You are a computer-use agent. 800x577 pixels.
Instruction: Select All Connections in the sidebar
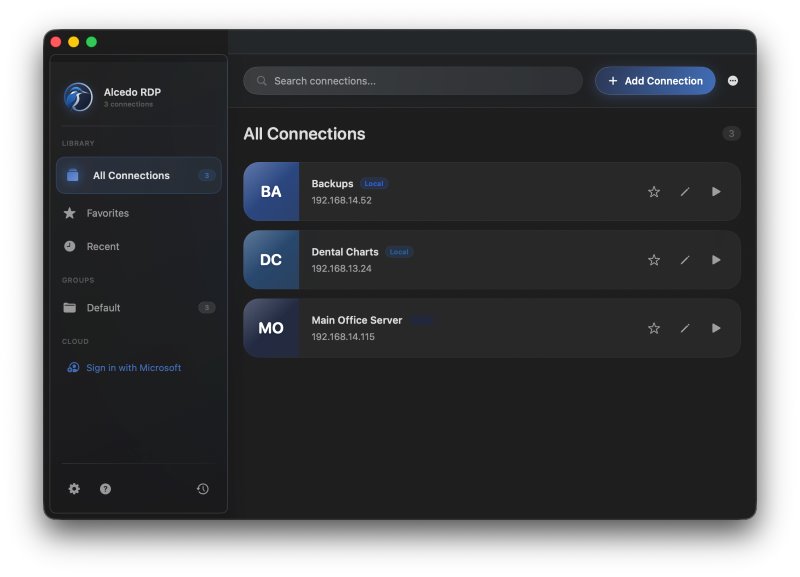tap(139, 175)
